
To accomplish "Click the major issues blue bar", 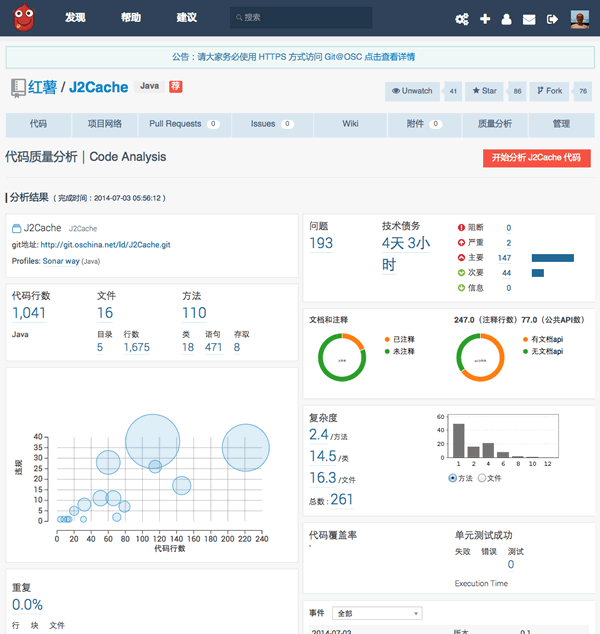I will click(553, 258).
